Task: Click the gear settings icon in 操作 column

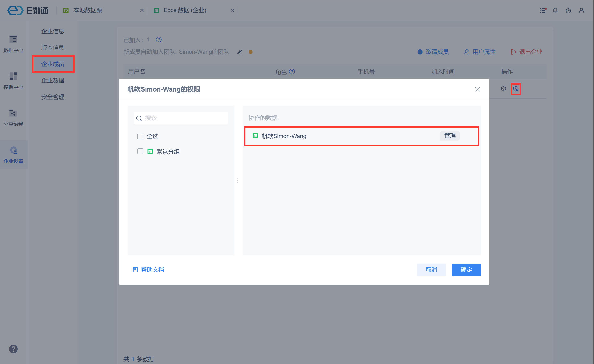Action: (x=503, y=89)
